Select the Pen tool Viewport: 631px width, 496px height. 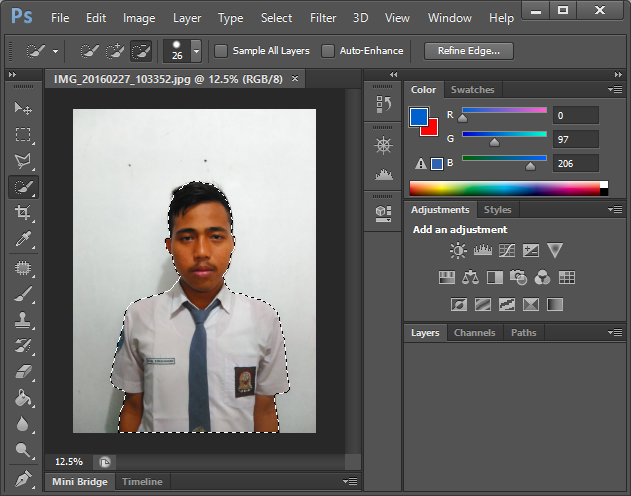pyautogui.click(x=23, y=479)
